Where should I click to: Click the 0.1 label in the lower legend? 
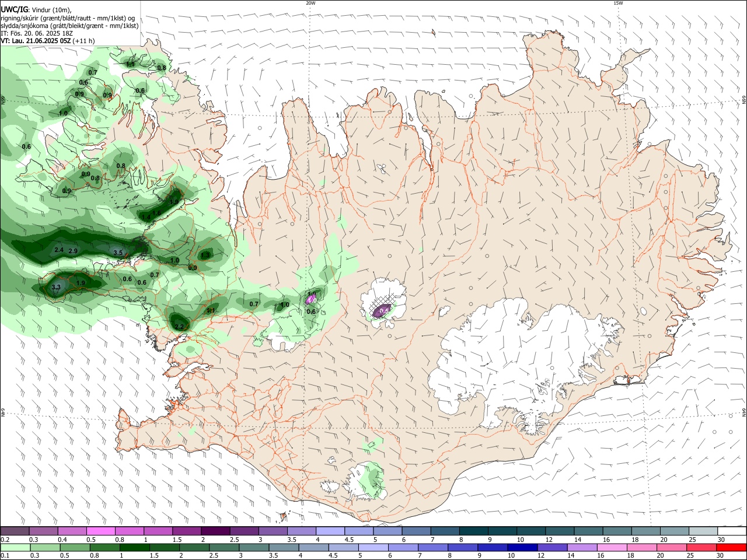pyautogui.click(x=5, y=555)
